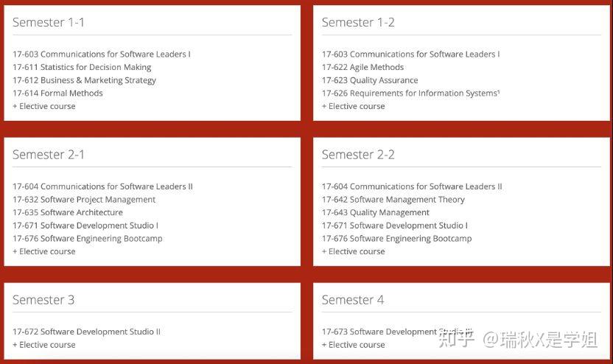
Task: Open 17-626 Requirements for Information Systems
Action: tap(410, 94)
